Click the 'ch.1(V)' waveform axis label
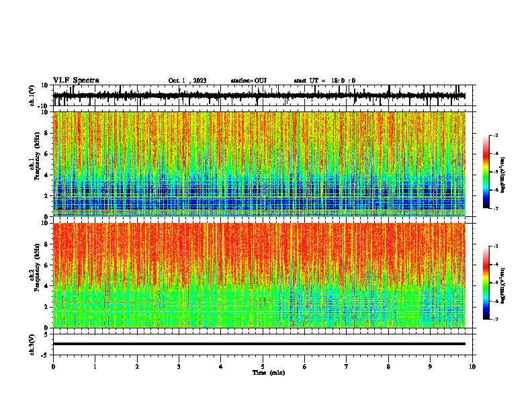The width and height of the screenshot is (532, 411). click(32, 95)
